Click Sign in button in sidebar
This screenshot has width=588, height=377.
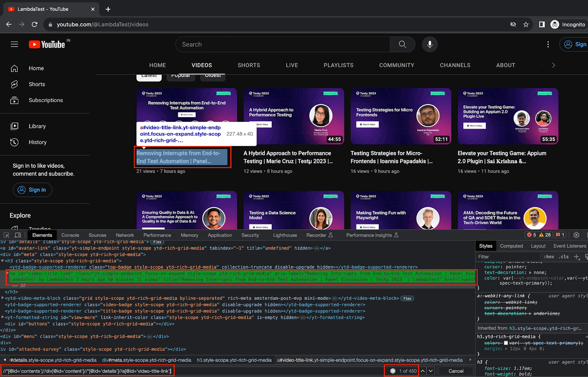pos(32,190)
